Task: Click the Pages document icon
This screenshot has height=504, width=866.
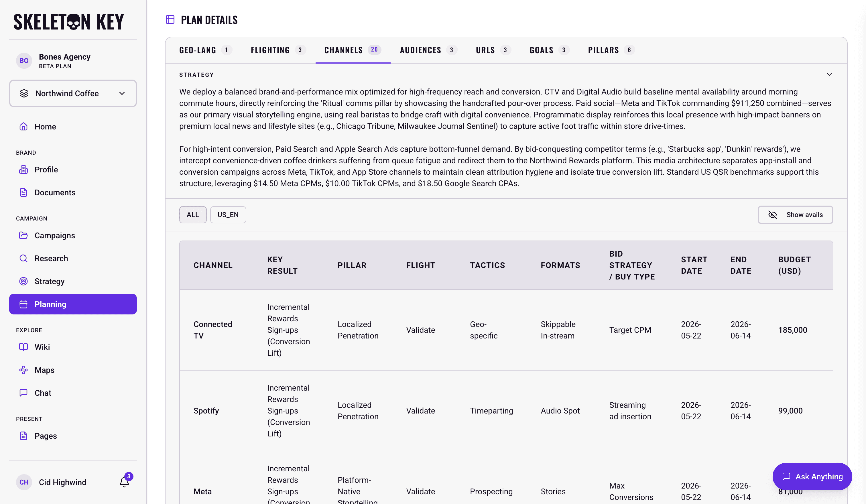Action: coord(23,436)
